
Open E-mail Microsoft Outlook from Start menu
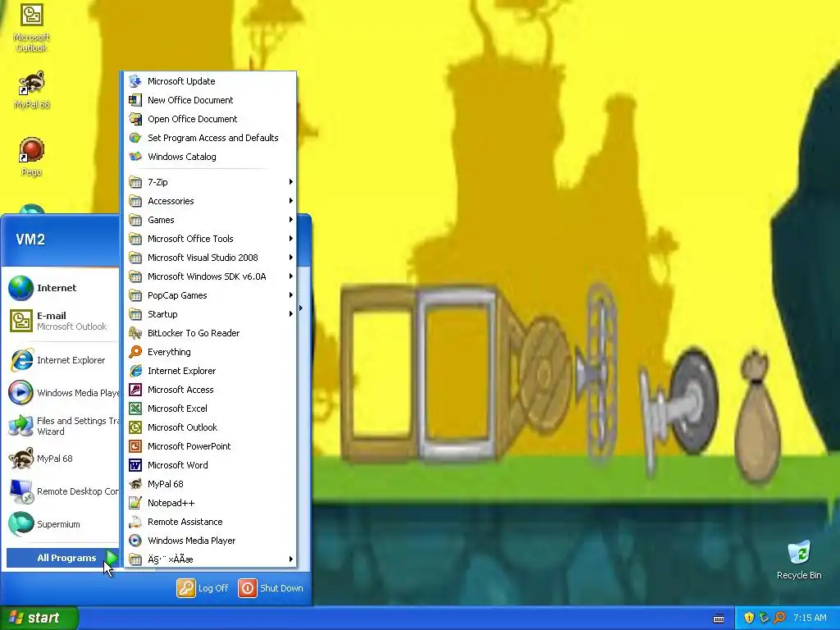62,321
